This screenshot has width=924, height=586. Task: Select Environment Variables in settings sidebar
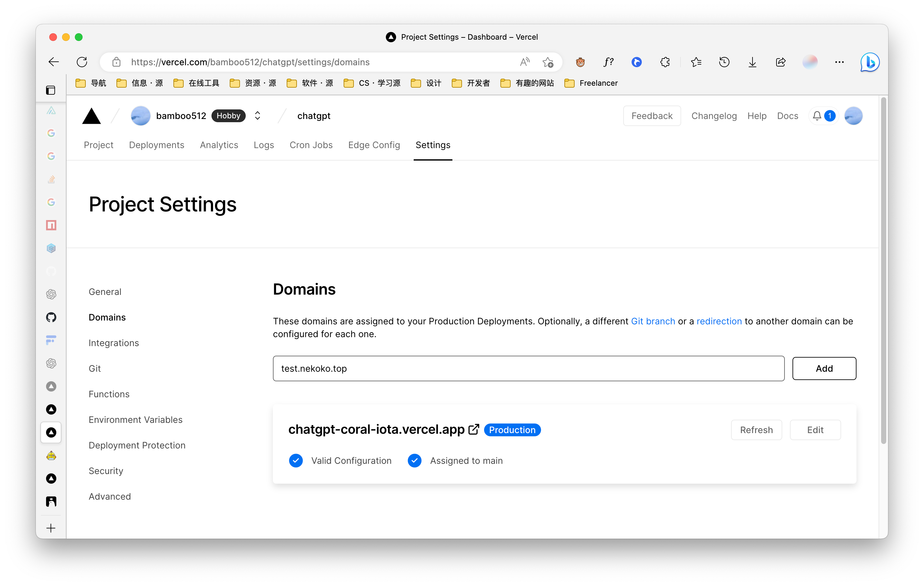(x=135, y=420)
